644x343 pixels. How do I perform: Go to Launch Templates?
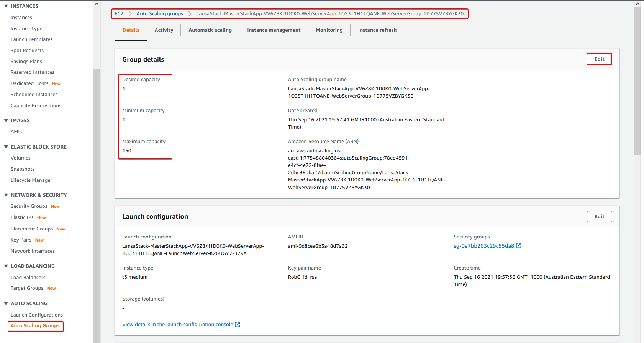(32, 39)
